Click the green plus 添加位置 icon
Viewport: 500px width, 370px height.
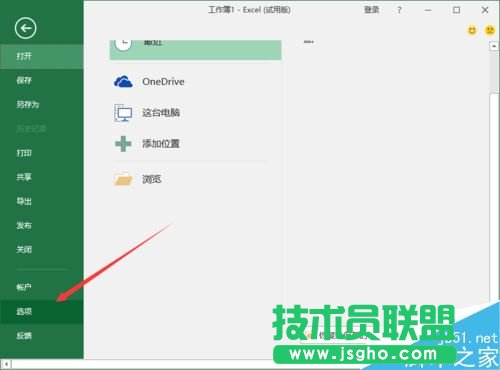pyautogui.click(x=123, y=144)
